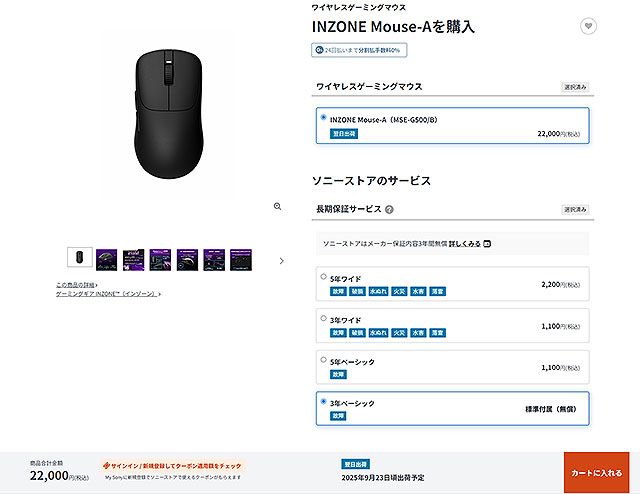Select the second product thumbnail

(107, 260)
